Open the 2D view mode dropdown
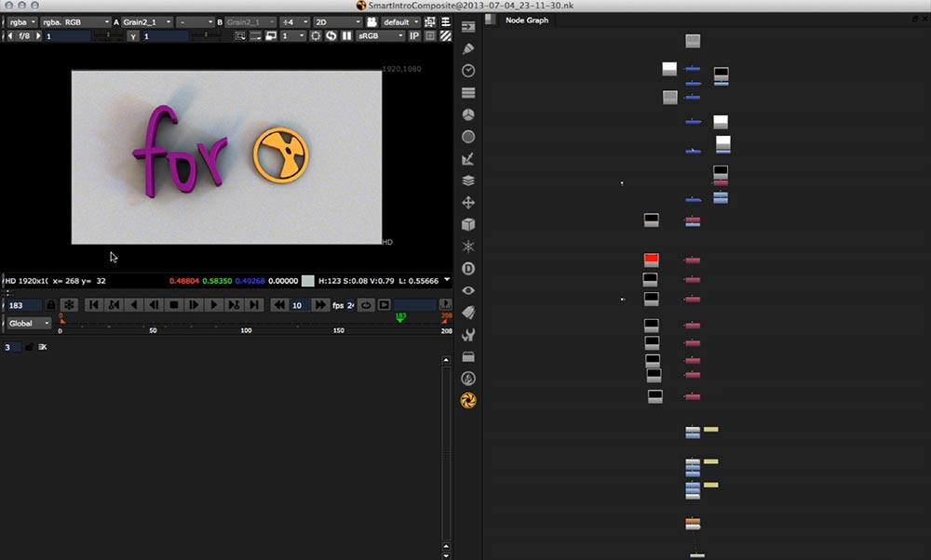Image resolution: width=931 pixels, height=560 pixels. click(337, 22)
